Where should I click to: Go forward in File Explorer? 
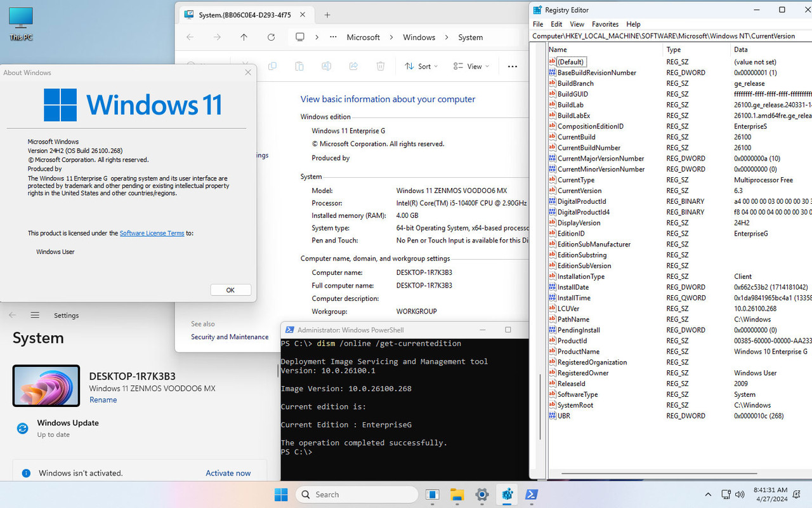coord(217,37)
